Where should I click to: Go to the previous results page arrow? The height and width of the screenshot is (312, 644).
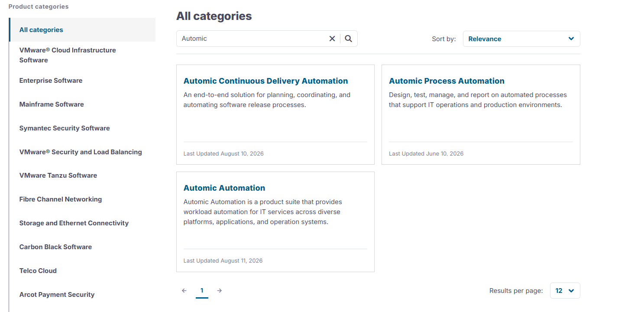tap(184, 291)
